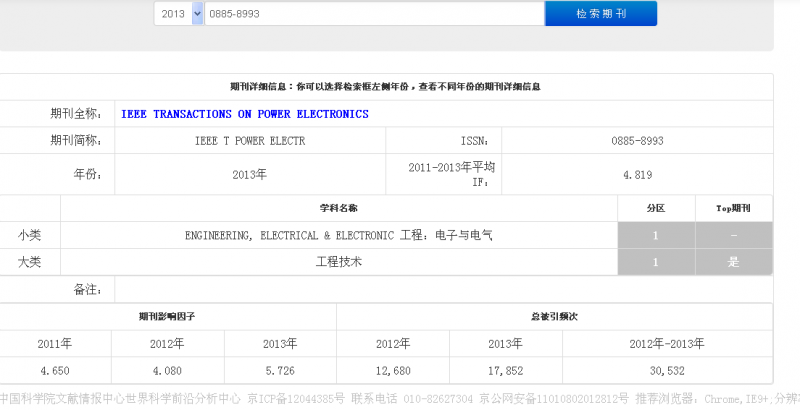Click impact factor value 5.726
This screenshot has width=800, height=410.
pyautogui.click(x=280, y=371)
